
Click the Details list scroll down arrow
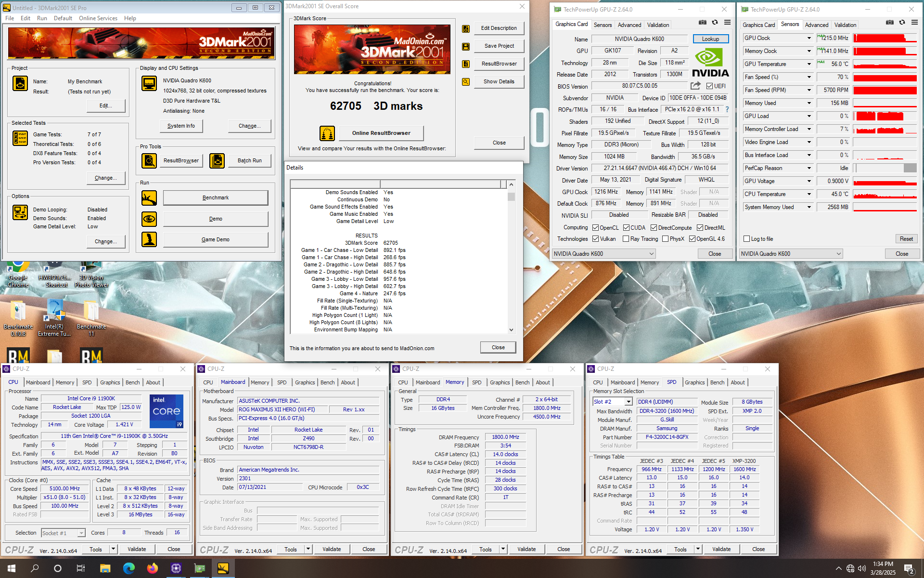[x=511, y=330]
